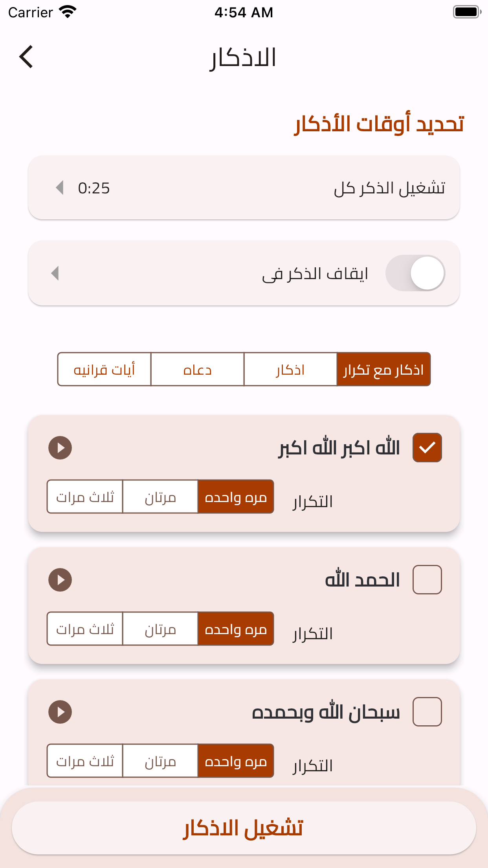Check the سبحان الله وبحمده checkbox
The height and width of the screenshot is (868, 488).
[427, 712]
